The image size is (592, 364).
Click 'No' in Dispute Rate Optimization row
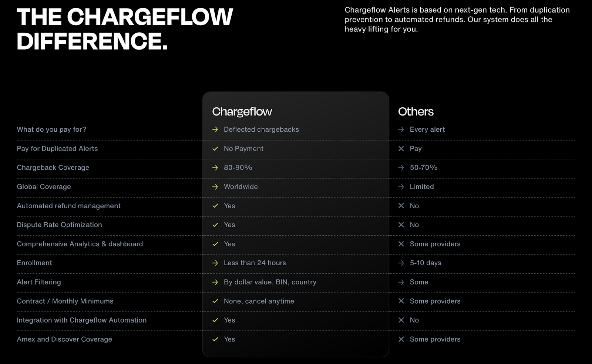(x=414, y=225)
